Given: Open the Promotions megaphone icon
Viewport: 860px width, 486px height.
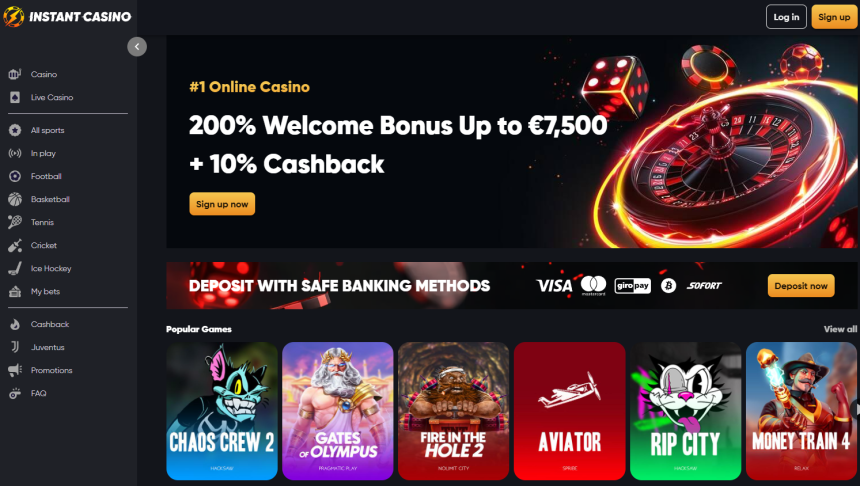Looking at the screenshot, I should [x=15, y=370].
